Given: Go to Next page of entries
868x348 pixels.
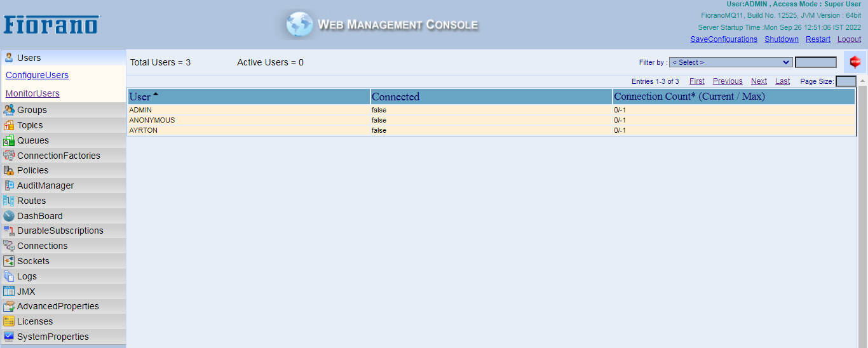Looking at the screenshot, I should tap(759, 81).
